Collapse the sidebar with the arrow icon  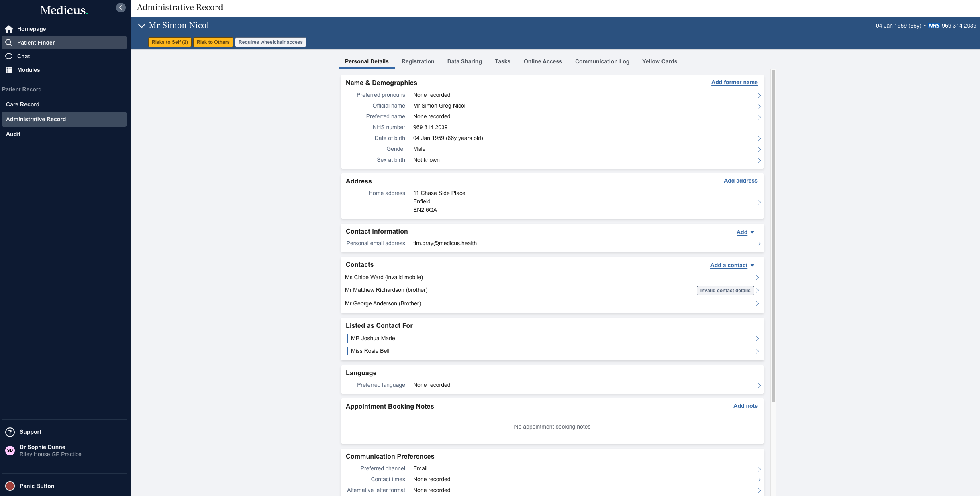point(120,7)
